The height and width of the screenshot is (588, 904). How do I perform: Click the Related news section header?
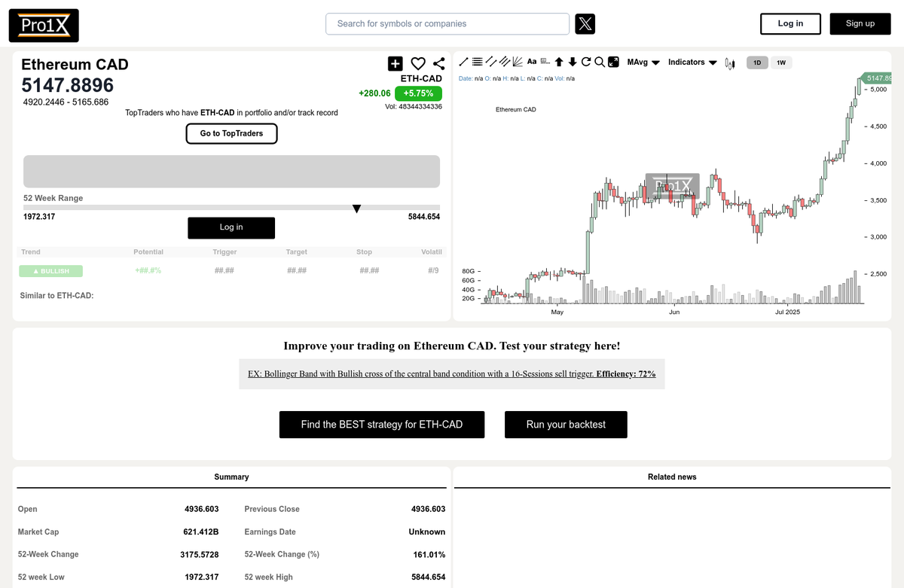672,477
